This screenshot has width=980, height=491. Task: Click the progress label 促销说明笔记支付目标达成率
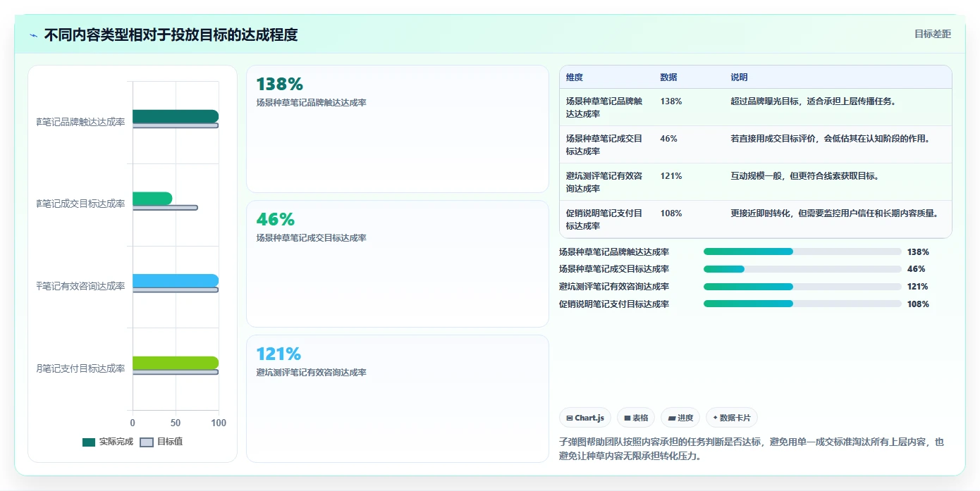[x=614, y=304]
